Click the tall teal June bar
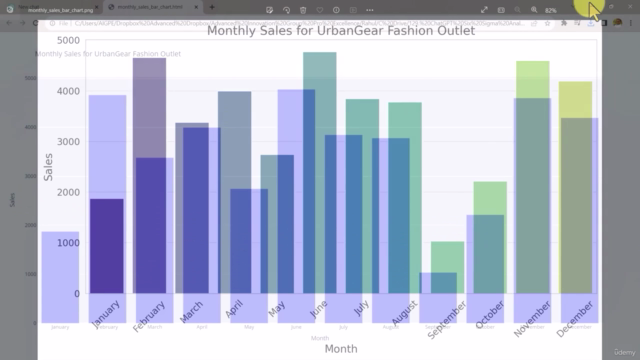 pos(320,173)
